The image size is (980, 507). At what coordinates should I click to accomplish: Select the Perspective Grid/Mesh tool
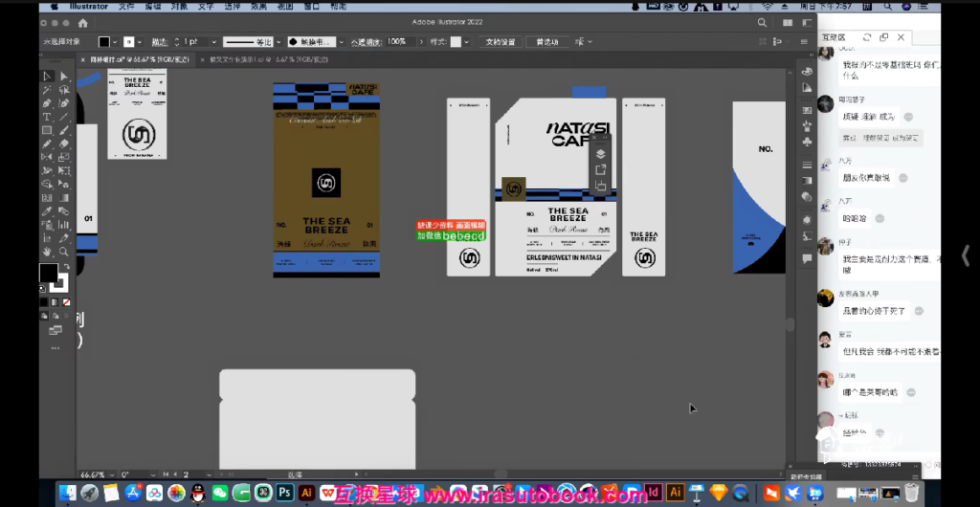coord(47,198)
